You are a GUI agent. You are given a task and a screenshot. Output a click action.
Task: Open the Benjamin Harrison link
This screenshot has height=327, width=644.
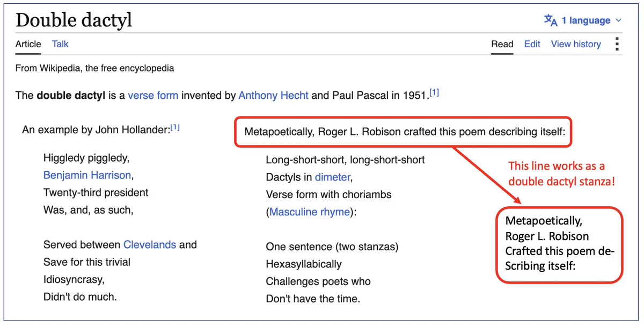87,175
